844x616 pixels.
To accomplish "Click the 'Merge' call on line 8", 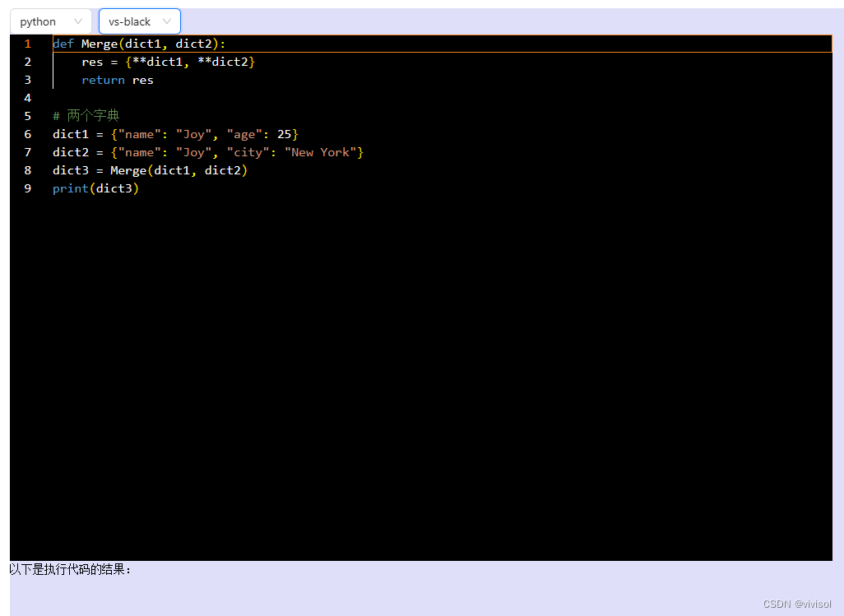I will coord(128,170).
